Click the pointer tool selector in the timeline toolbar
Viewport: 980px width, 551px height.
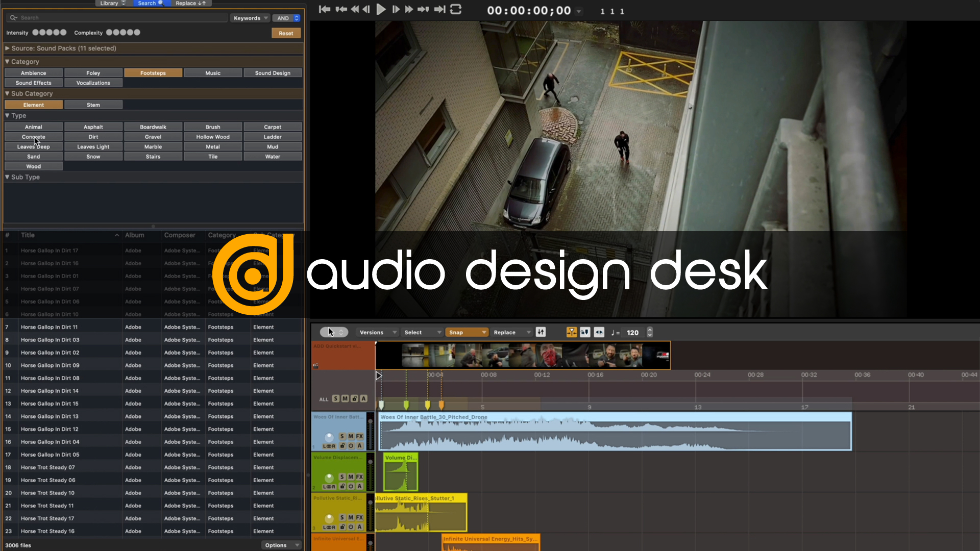pos(334,332)
